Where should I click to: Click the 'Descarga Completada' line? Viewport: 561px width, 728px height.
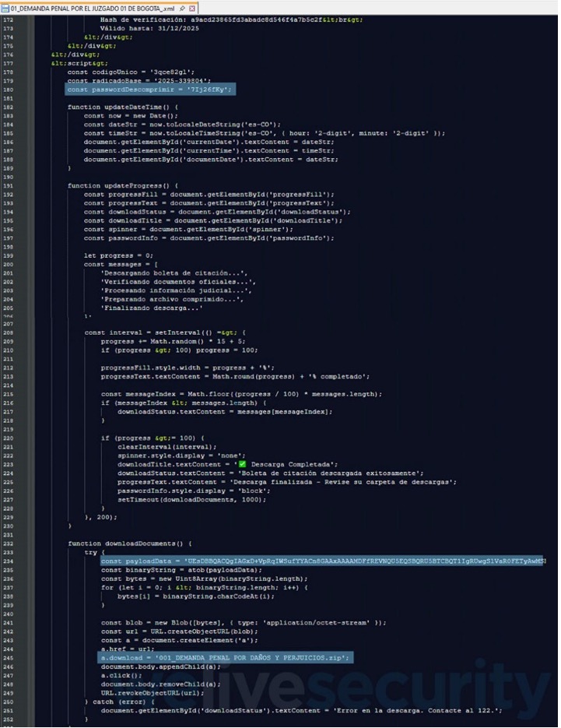[227, 464]
